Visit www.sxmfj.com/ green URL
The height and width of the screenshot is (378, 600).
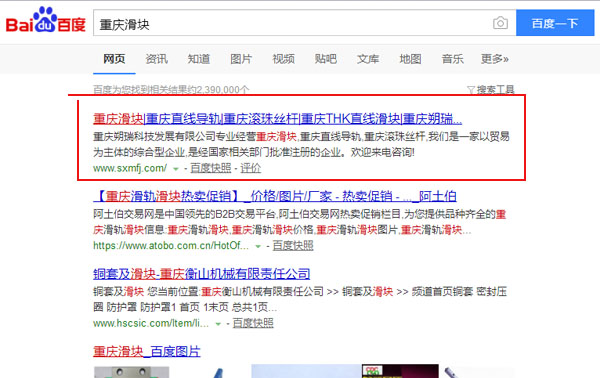coord(130,168)
